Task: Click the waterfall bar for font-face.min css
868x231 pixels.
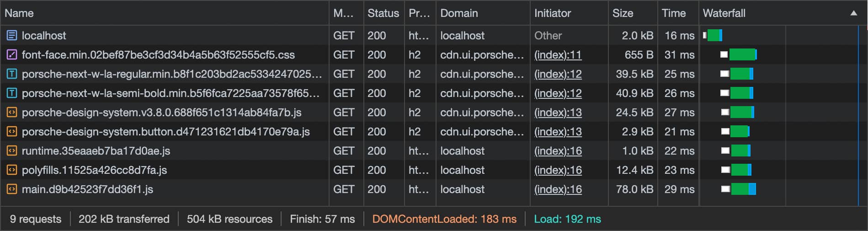Action: [x=739, y=54]
